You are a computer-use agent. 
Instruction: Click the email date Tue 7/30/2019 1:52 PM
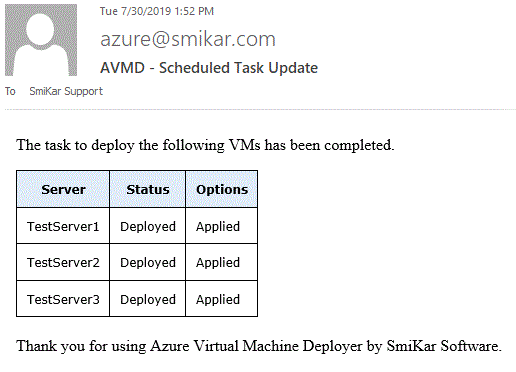tap(157, 11)
